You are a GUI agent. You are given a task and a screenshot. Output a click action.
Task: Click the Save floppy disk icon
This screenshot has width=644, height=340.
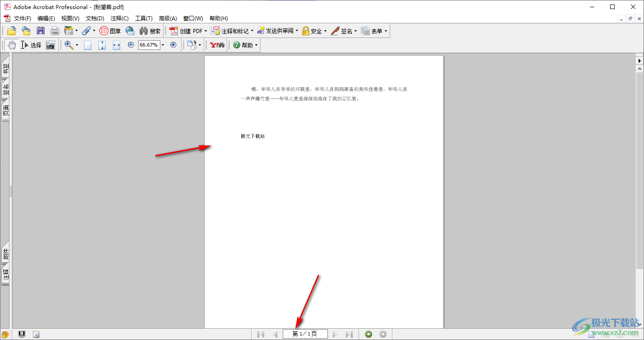pyautogui.click(x=41, y=31)
